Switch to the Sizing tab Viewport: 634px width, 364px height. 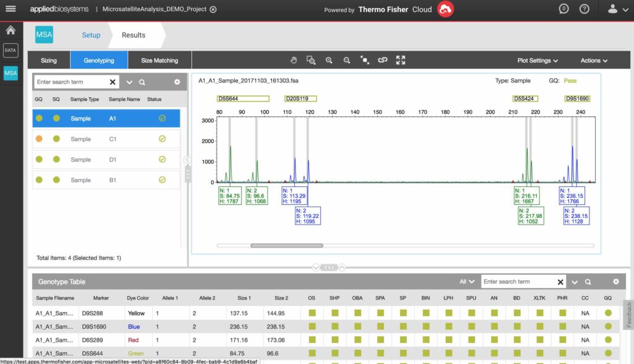[49, 61]
